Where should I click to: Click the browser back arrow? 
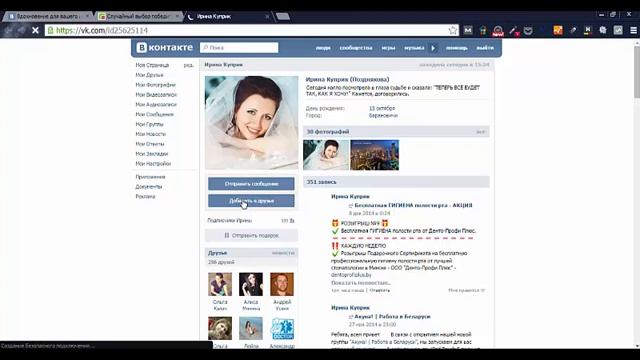(x=8, y=30)
